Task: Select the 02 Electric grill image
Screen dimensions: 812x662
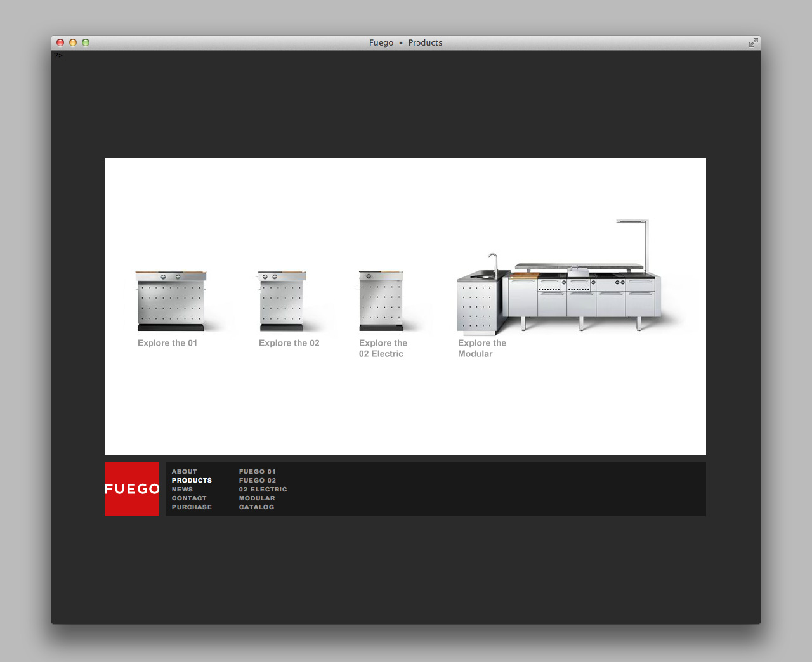Action: coord(381,301)
